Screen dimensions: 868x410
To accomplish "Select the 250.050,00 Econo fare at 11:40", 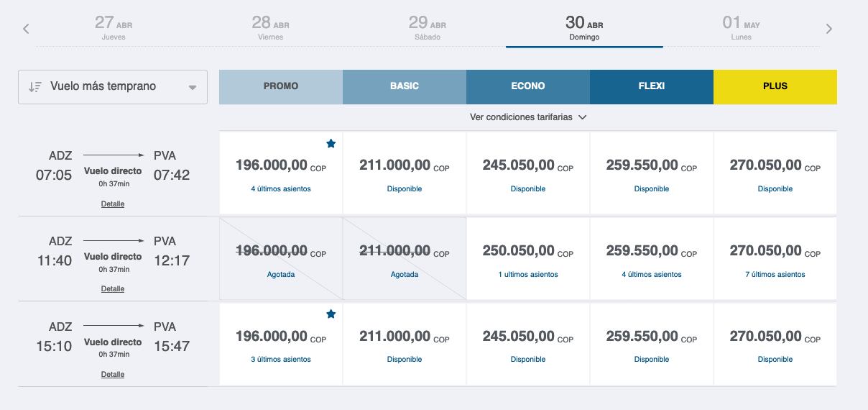I will pos(528,259).
